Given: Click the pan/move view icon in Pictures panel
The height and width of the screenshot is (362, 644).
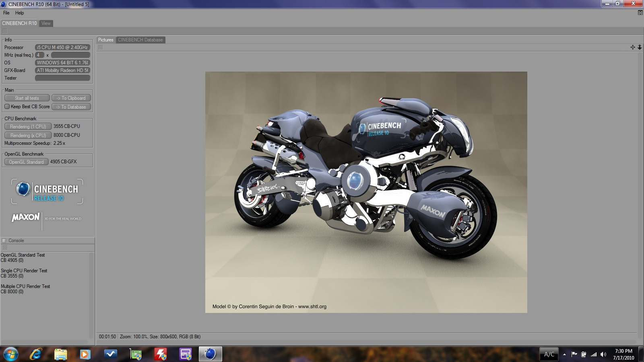Looking at the screenshot, I should click(632, 47).
